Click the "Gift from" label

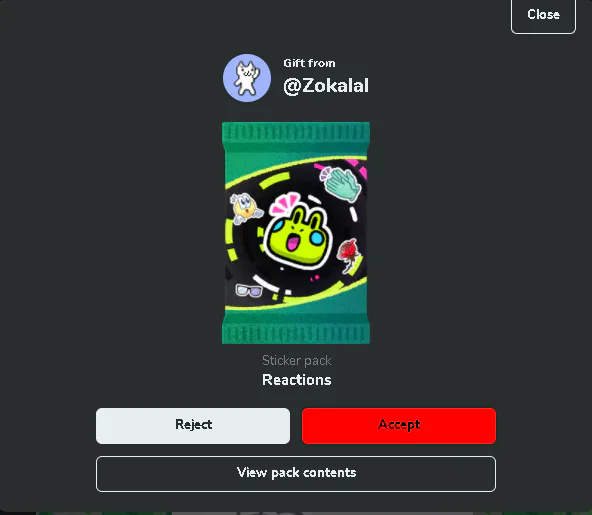click(x=309, y=63)
